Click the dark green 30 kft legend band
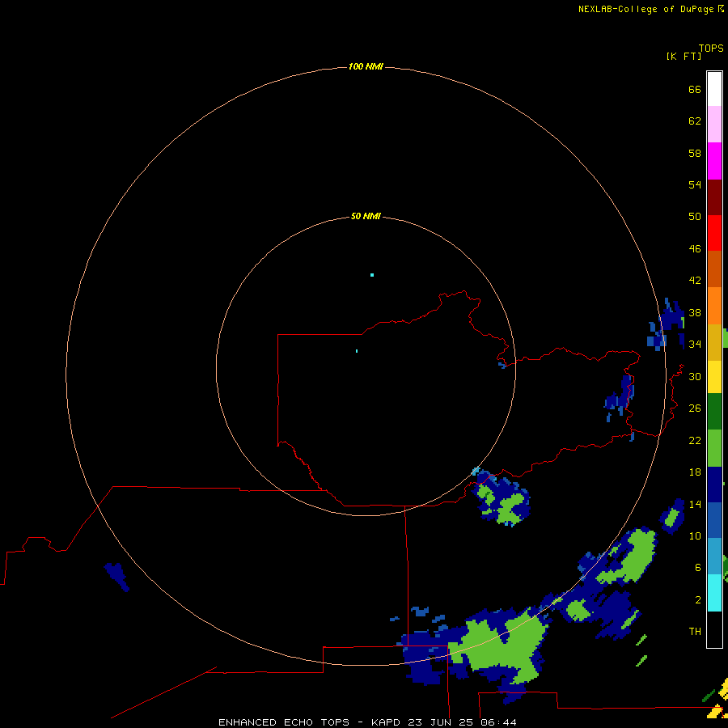Screen dimensions: 728x728 pos(714,411)
